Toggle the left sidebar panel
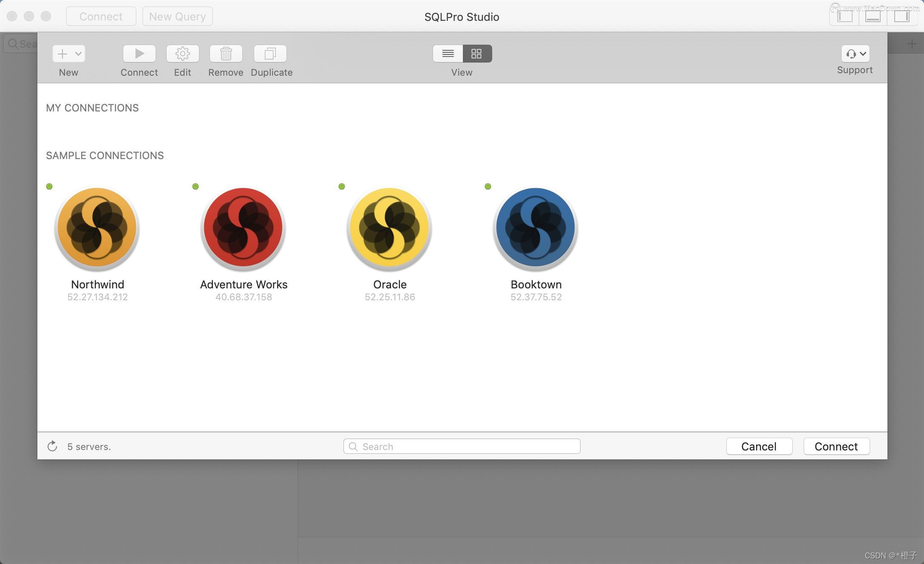Image resolution: width=924 pixels, height=564 pixels. click(x=845, y=17)
